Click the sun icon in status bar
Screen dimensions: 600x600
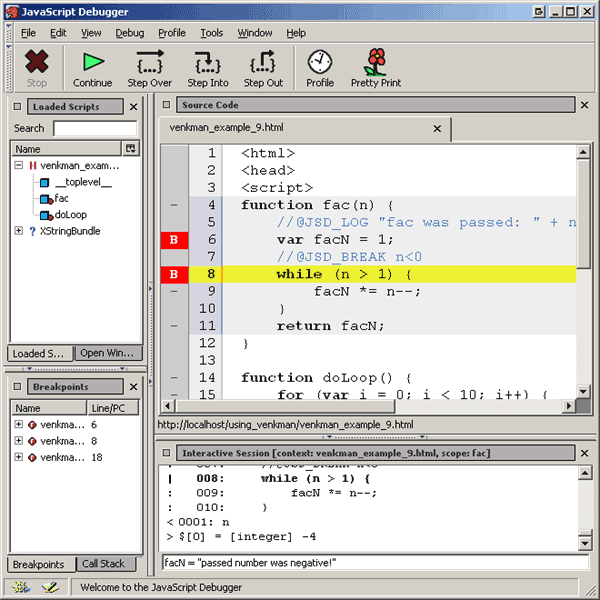click(21, 587)
